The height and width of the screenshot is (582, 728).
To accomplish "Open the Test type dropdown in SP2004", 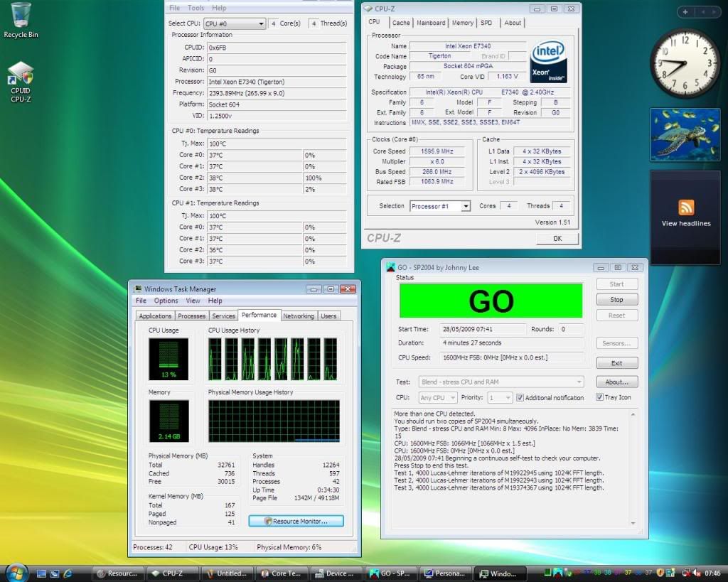I will coord(501,382).
